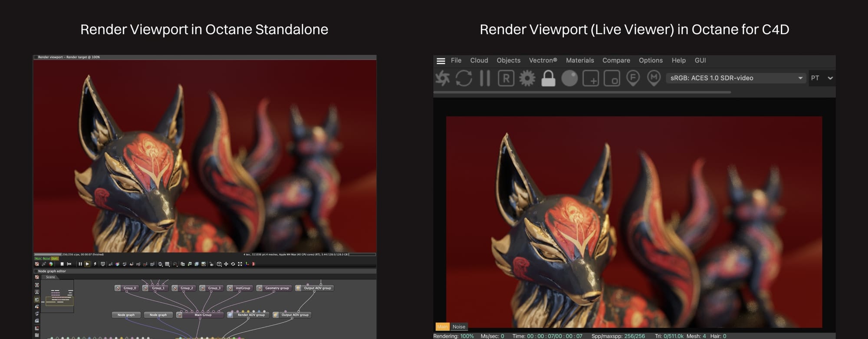Click the highlighted play render button
The image size is (868, 339).
(x=87, y=264)
